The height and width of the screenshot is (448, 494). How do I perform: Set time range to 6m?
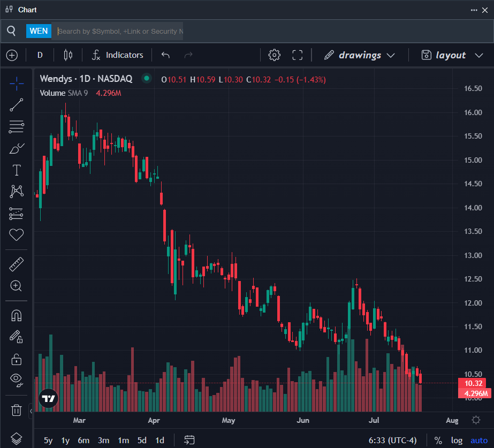83,441
